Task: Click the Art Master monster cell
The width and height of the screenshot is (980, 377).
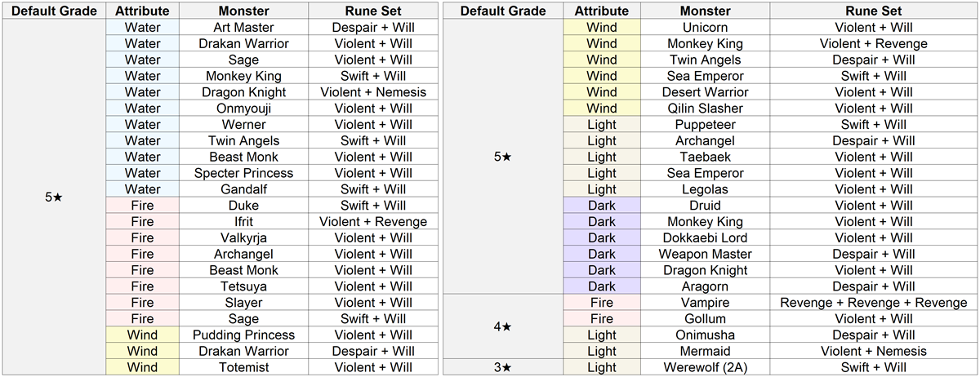Action: [x=243, y=27]
